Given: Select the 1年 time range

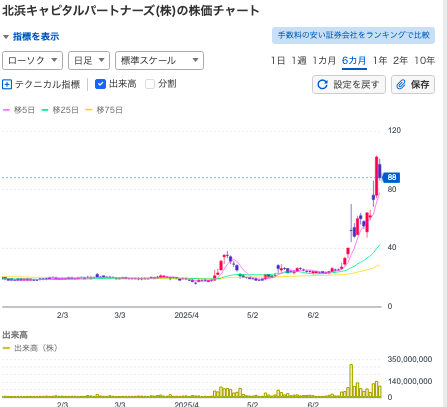Looking at the screenshot, I should click(x=380, y=61).
